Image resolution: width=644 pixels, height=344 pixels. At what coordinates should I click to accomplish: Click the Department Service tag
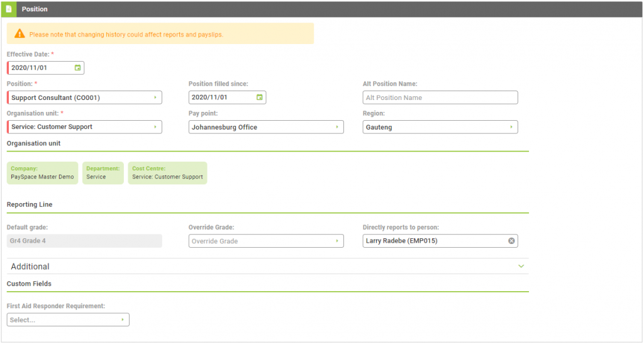pos(103,173)
